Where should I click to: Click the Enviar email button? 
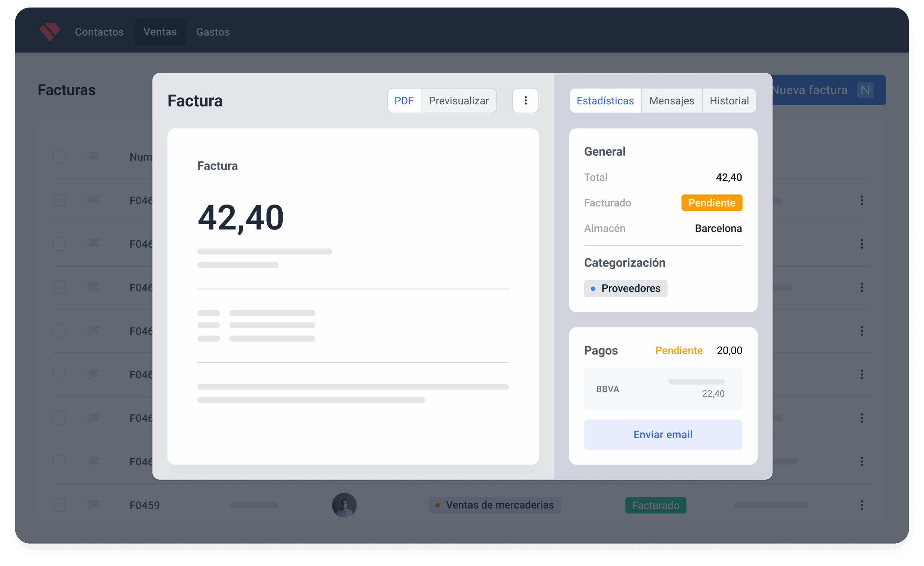click(663, 434)
